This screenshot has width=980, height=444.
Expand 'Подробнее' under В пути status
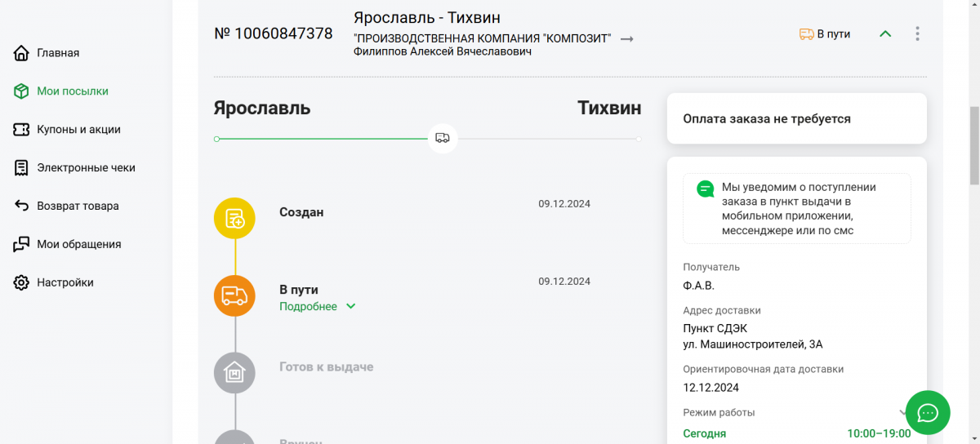coord(318,307)
